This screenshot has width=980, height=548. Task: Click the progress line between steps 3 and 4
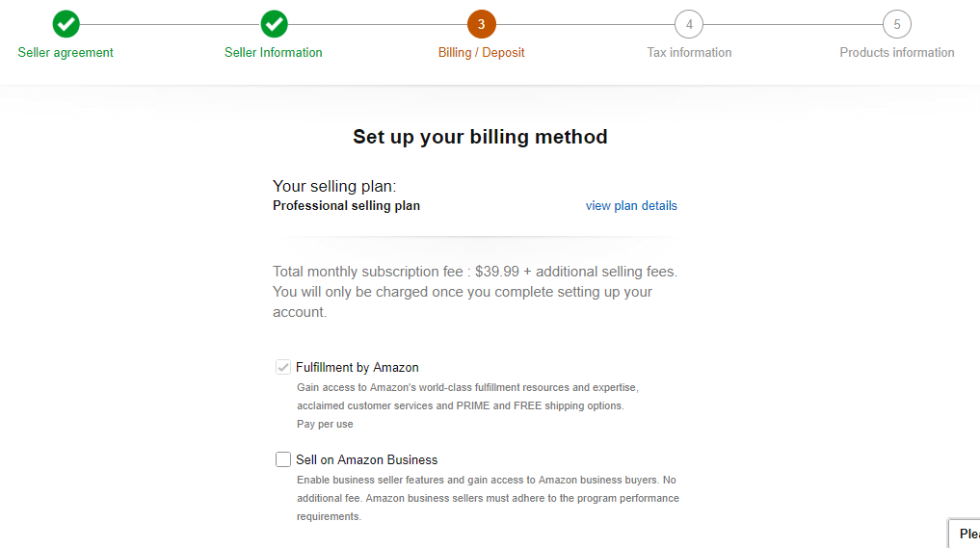point(585,24)
